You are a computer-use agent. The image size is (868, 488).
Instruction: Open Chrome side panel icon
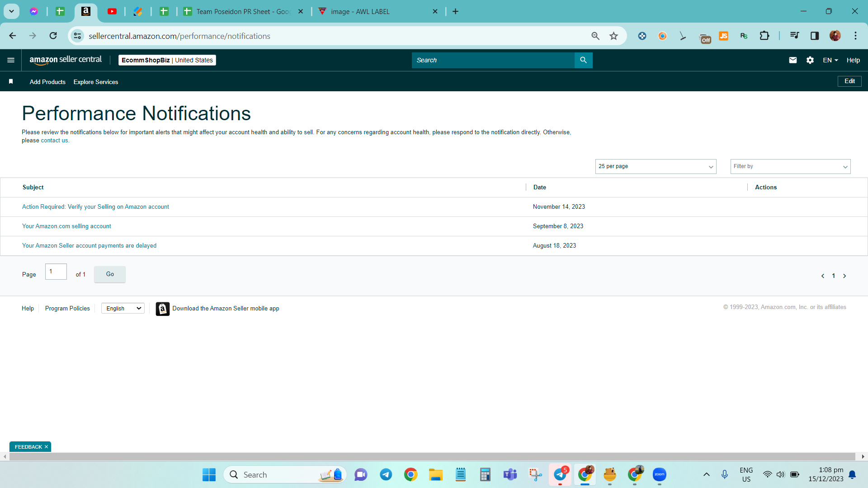point(815,36)
